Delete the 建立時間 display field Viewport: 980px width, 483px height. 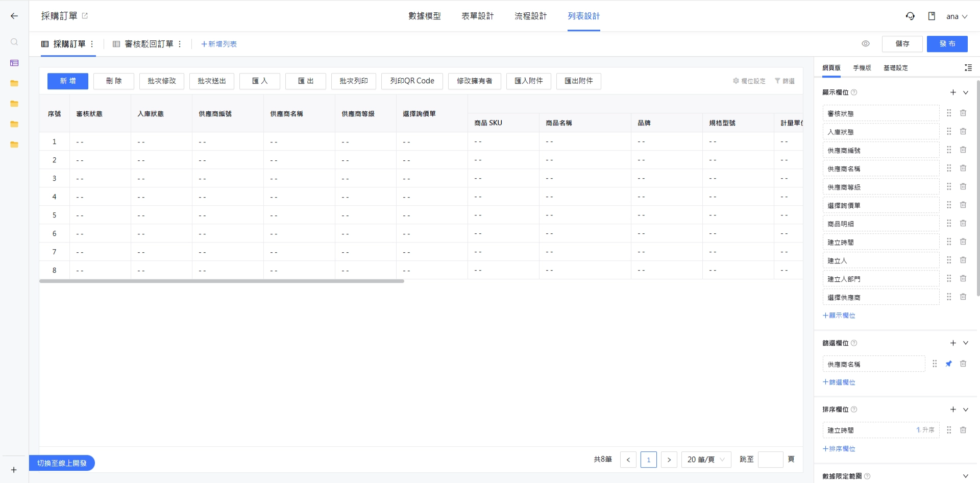(963, 241)
